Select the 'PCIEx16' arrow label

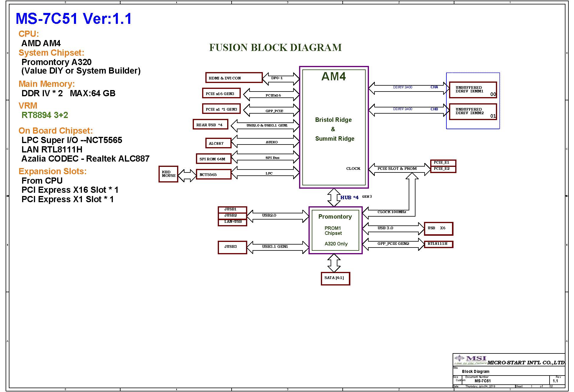coord(273,95)
